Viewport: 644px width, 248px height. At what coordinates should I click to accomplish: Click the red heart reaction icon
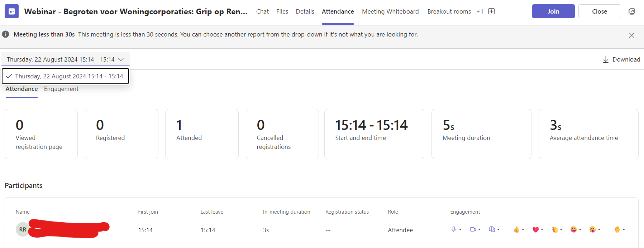coord(535,230)
